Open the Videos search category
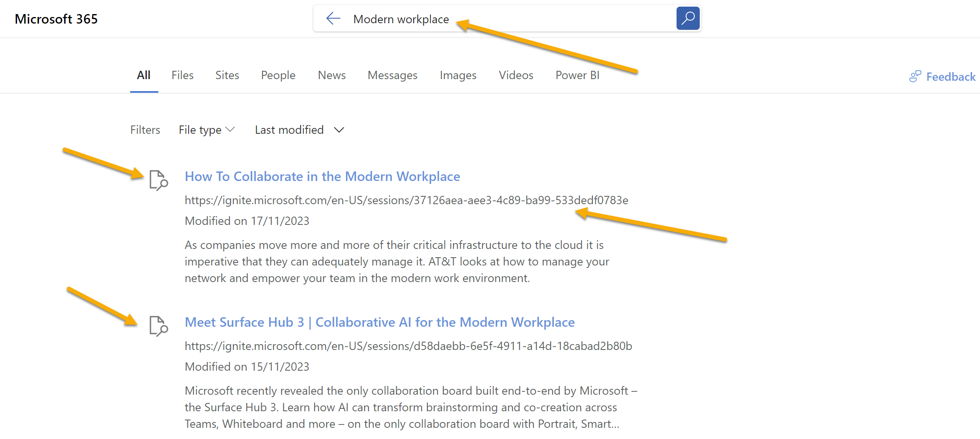This screenshot has height=439, width=980. (x=516, y=75)
